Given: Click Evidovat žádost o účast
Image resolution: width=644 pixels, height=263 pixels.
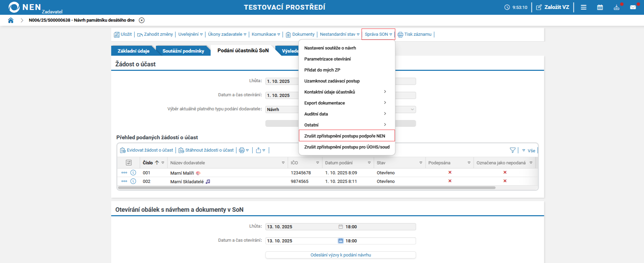Looking at the screenshot, I should pos(147,150).
